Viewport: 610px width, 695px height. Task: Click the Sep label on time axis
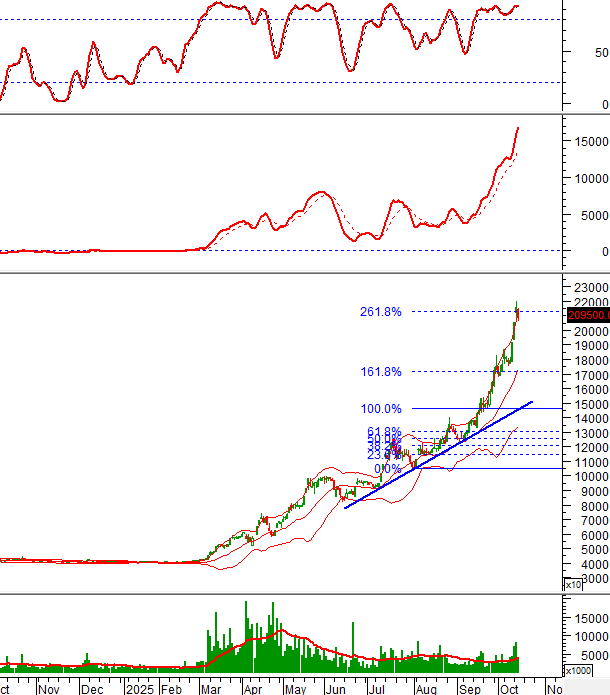click(468, 688)
